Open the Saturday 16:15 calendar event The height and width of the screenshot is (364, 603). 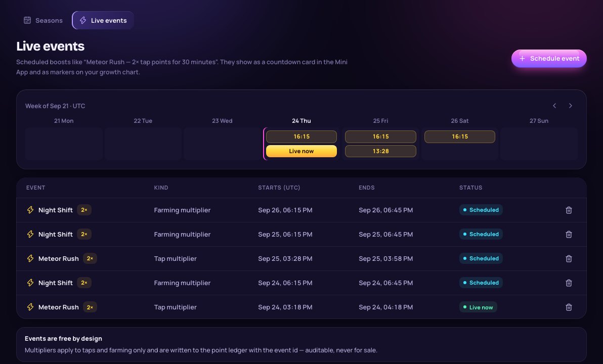tap(459, 136)
